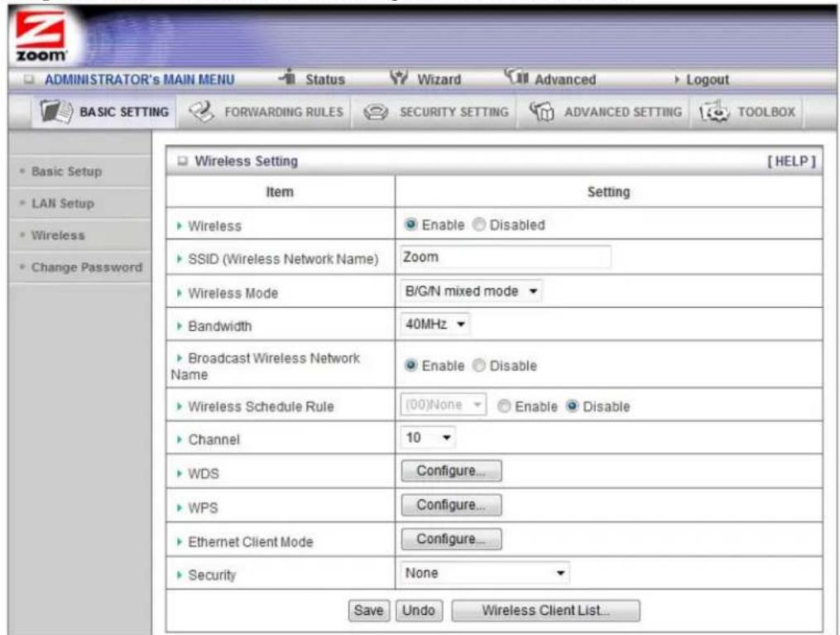Screen dimensions: 840x635
Task: Switch to Basic Setting tab
Action: pos(104,112)
